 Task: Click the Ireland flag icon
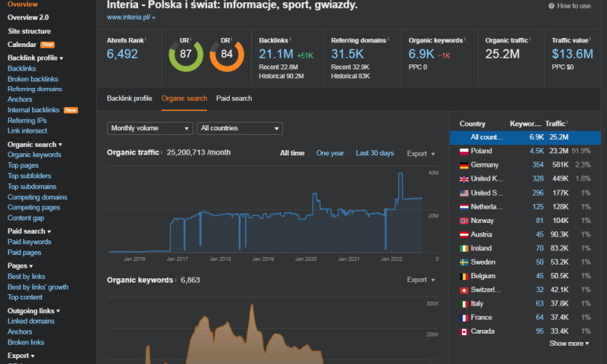tap(464, 249)
